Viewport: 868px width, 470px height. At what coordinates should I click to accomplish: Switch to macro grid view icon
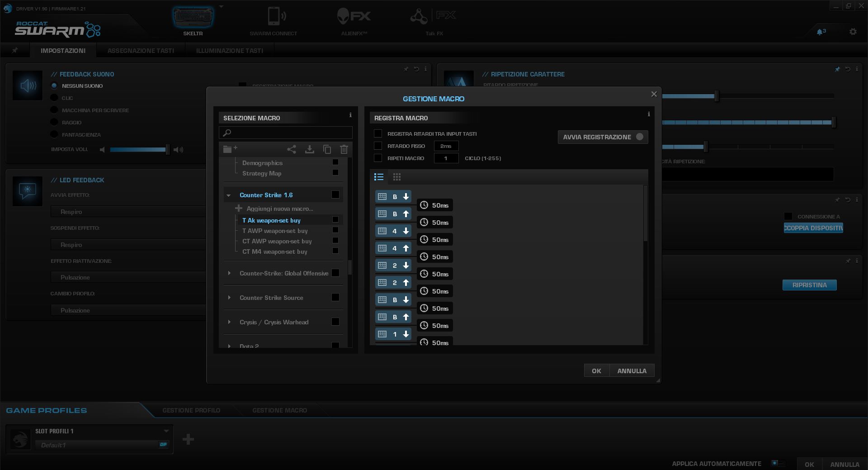click(397, 177)
